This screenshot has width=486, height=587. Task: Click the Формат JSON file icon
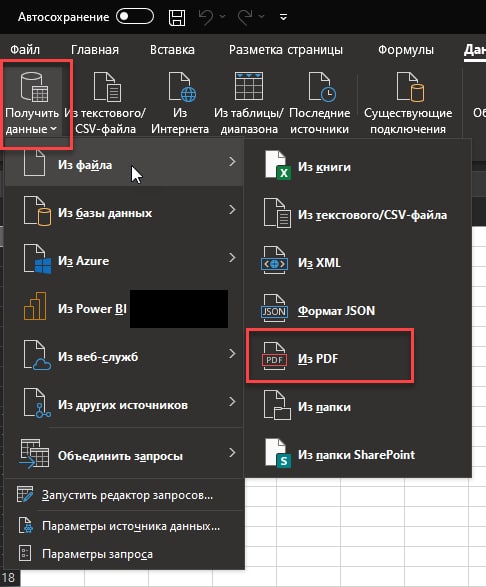coord(274,308)
